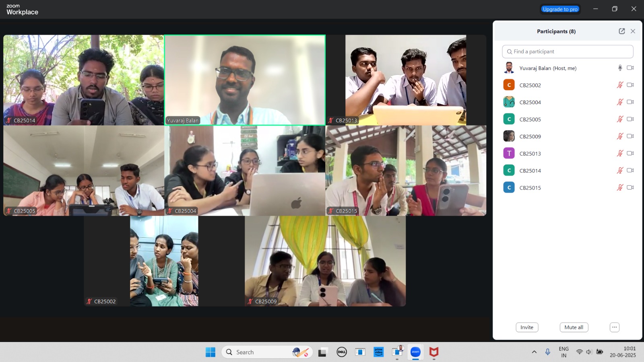Viewport: 644px width, 362px height.
Task: Click the Find a participant search field
Action: pos(568,51)
